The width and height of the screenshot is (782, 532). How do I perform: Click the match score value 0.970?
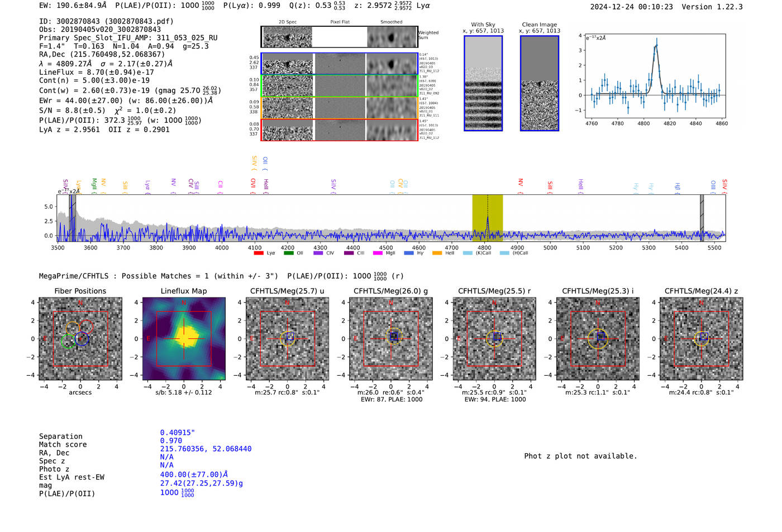tap(171, 440)
